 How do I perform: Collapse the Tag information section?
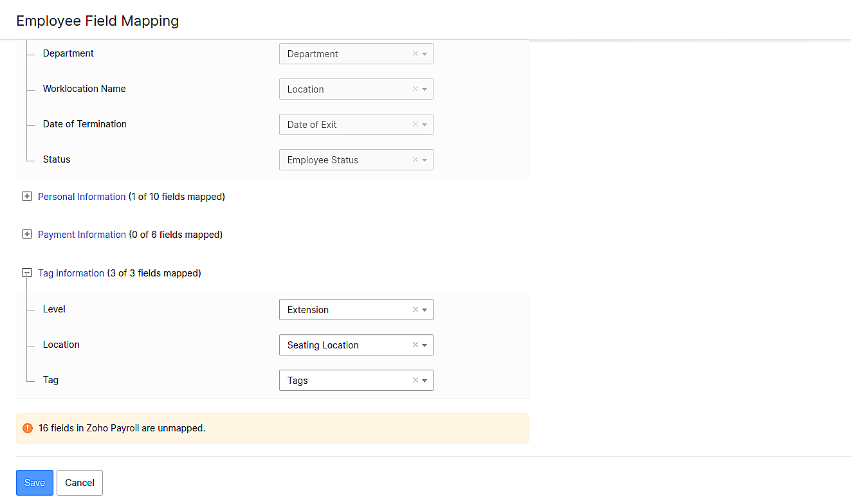click(x=27, y=273)
